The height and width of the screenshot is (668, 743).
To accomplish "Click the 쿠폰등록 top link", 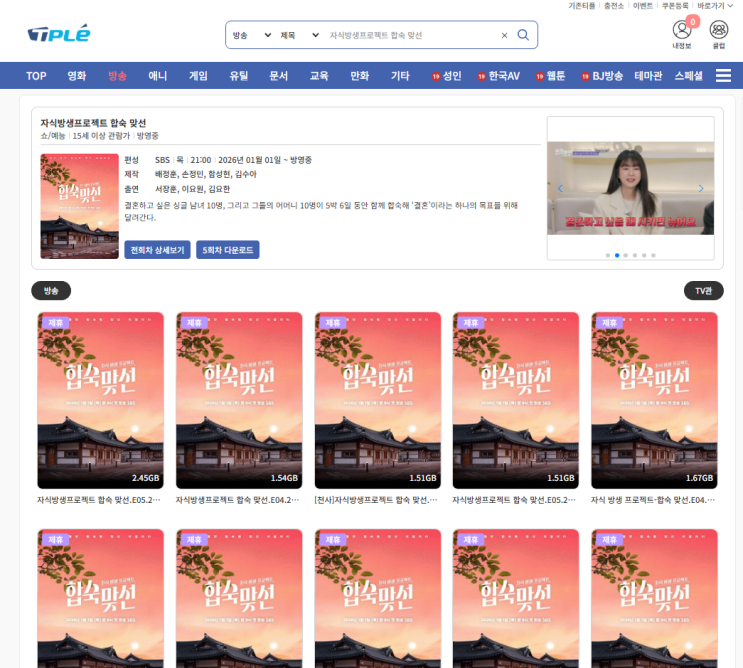I will pyautogui.click(x=675, y=6).
